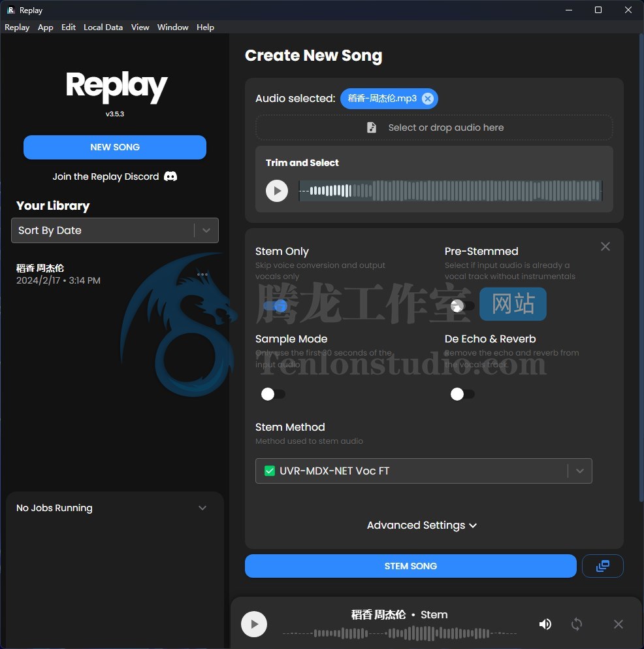Expand the No Jobs Running panel
Image resolution: width=644 pixels, height=649 pixels.
[x=202, y=508]
